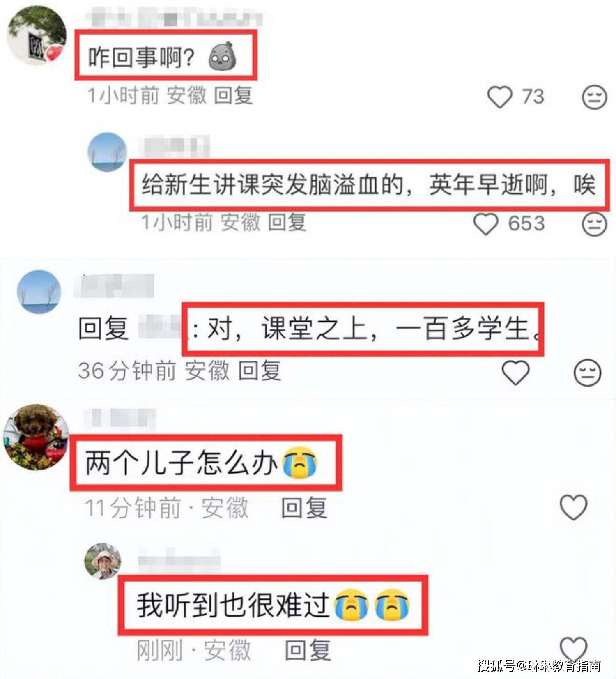Like the '两个儿子怎么办' comment

point(574,507)
